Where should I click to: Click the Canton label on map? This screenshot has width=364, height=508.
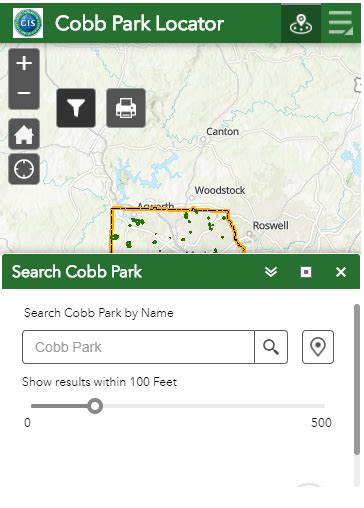point(222,132)
